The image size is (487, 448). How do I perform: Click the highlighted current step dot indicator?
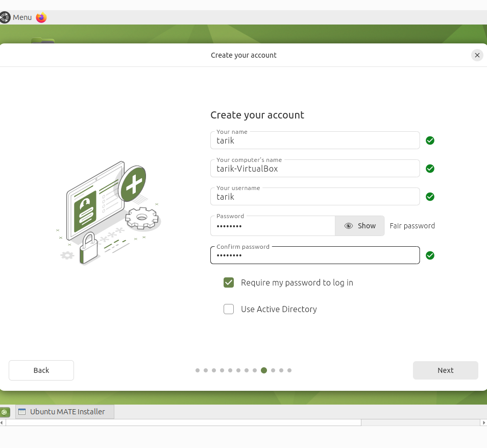(x=264, y=370)
